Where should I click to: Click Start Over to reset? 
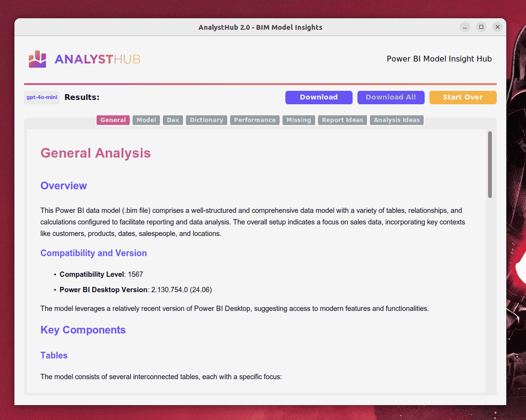(x=463, y=97)
